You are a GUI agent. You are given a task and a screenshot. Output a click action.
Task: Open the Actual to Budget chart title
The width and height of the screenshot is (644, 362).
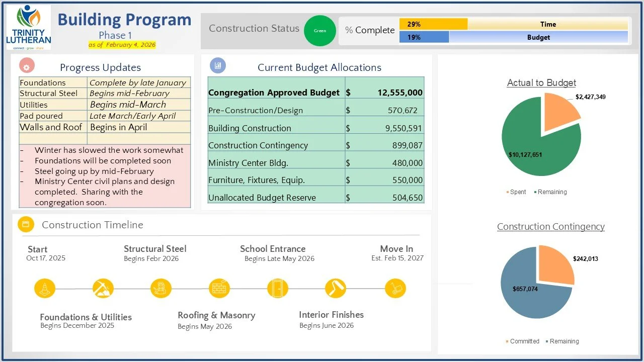pos(541,82)
